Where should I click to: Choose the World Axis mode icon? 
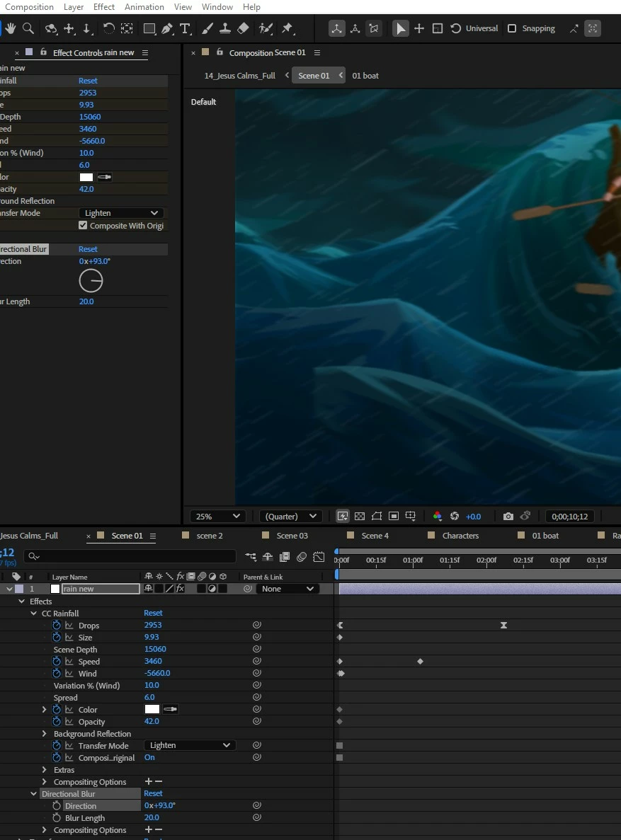[x=355, y=28]
